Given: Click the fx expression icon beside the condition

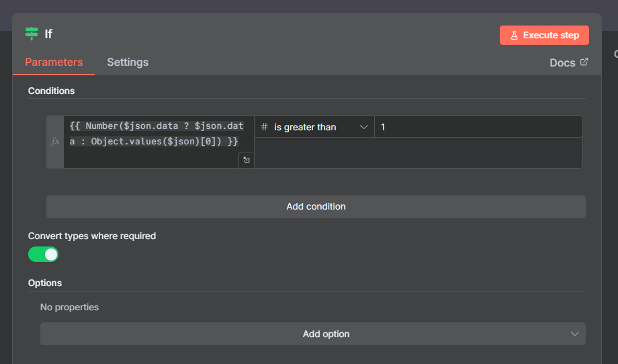Looking at the screenshot, I should [x=55, y=142].
